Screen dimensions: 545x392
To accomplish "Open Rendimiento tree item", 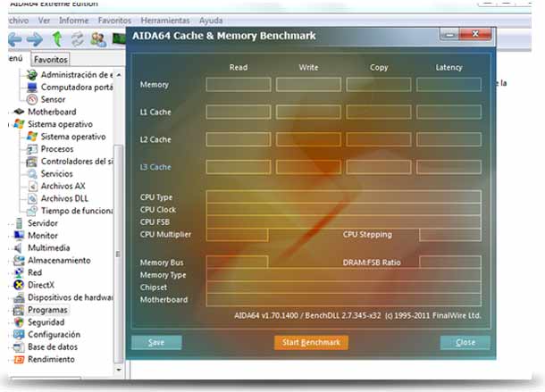I will [x=51, y=359].
